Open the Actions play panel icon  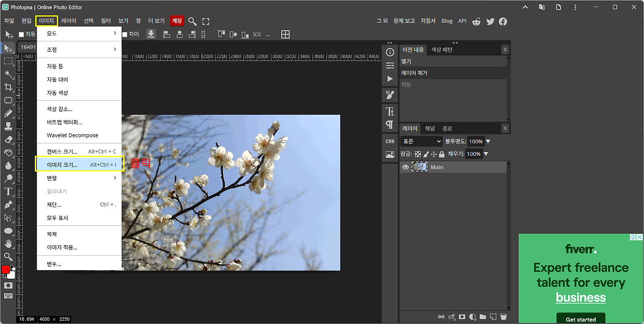click(390, 79)
